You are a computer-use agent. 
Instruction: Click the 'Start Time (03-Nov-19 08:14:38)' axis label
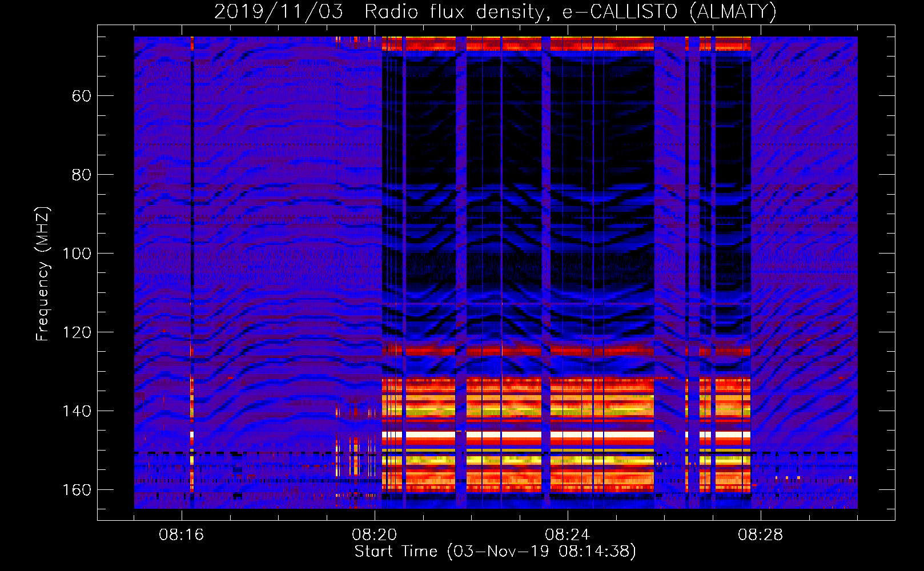coord(495,552)
